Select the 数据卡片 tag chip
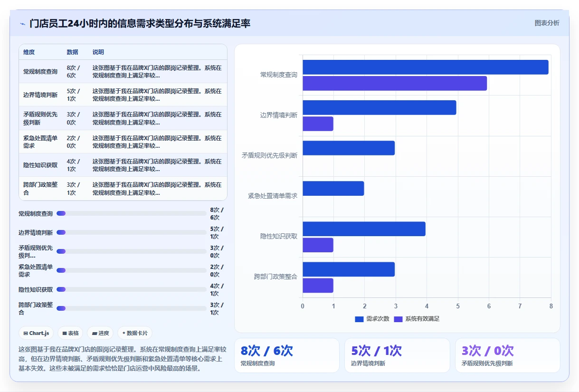The height and width of the screenshot is (392, 579). point(135,333)
